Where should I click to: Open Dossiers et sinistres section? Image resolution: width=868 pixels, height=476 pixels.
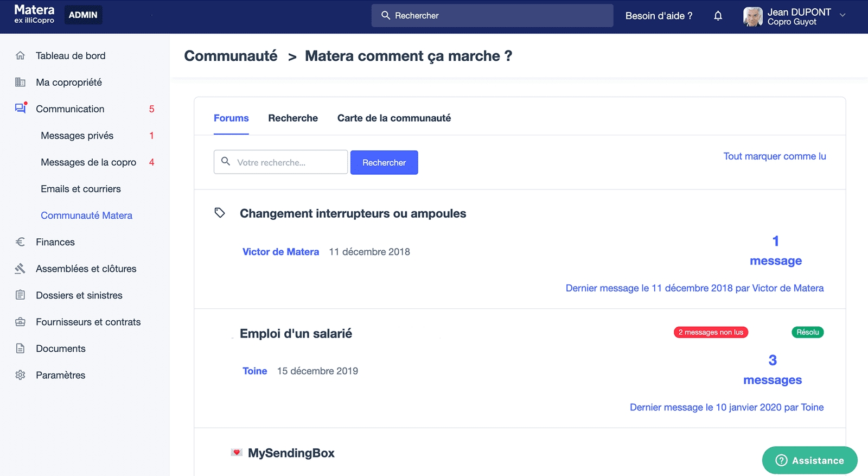pyautogui.click(x=79, y=295)
